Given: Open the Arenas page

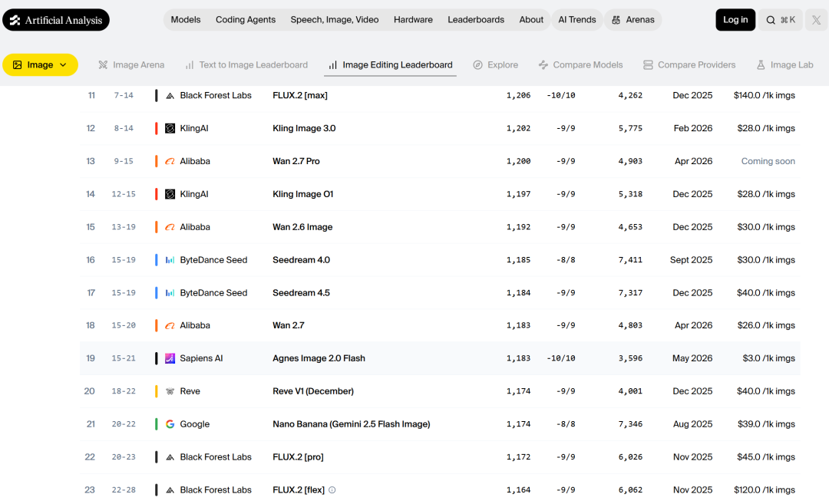Looking at the screenshot, I should (632, 20).
